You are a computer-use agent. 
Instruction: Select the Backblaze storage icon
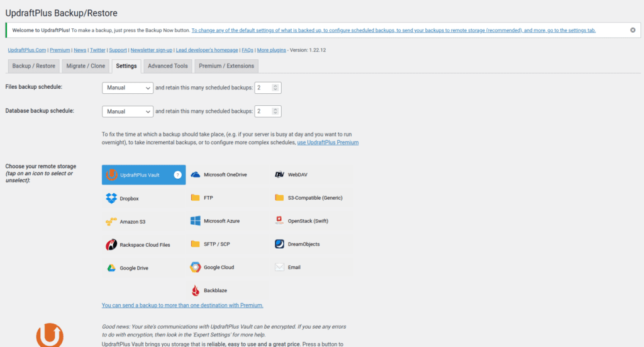tap(196, 291)
